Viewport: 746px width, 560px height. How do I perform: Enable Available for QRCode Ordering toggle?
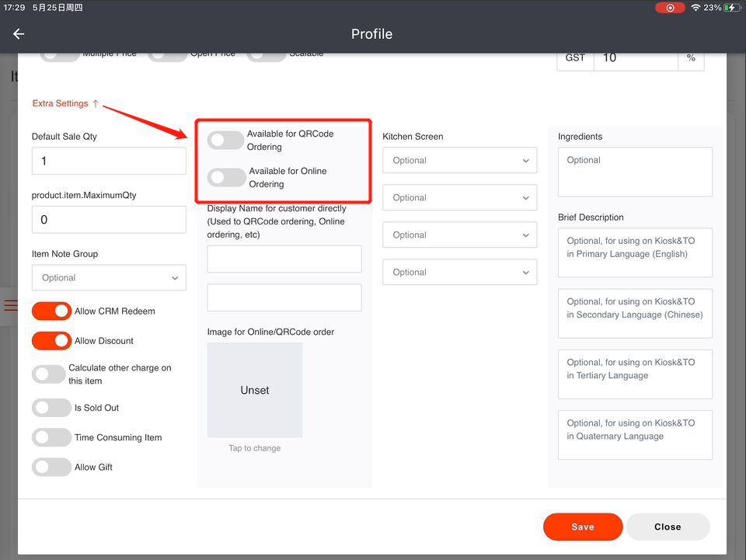pyautogui.click(x=226, y=141)
